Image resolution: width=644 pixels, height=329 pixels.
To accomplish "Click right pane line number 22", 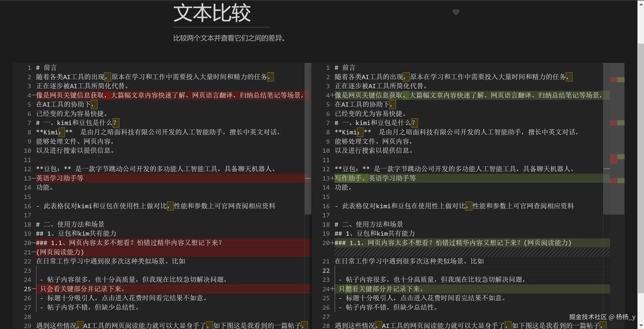I will (326, 271).
